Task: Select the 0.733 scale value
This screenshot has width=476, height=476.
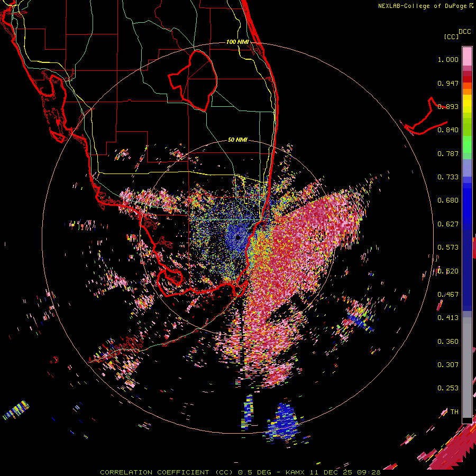Action: coord(448,177)
